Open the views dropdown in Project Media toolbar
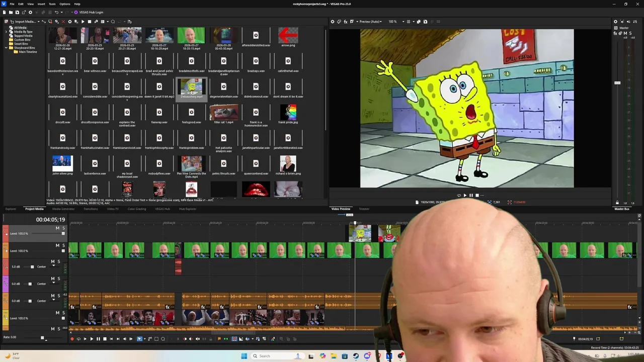644x362 pixels. pyautogui.click(x=108, y=22)
